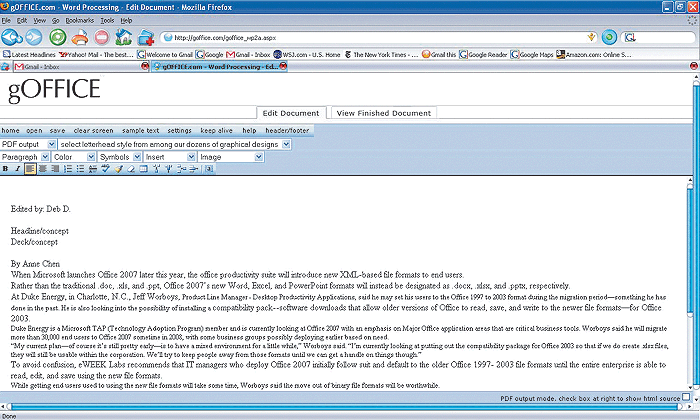Click the green Go button beside address bar
Image resolution: width=700 pixels, height=420 pixels.
coord(609,37)
